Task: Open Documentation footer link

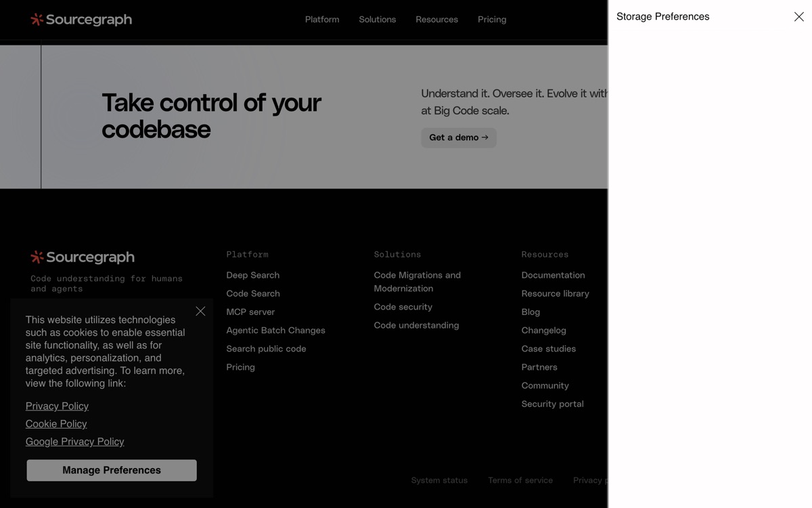Action: (553, 275)
